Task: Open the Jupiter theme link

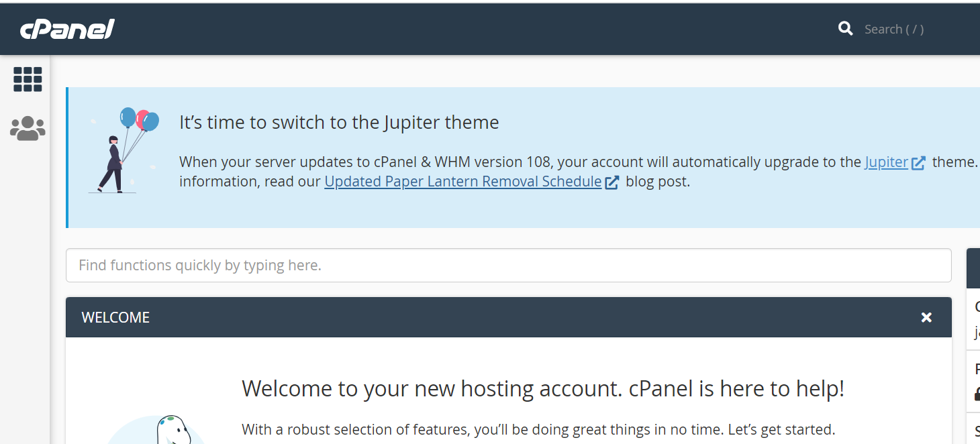Action: 886,162
